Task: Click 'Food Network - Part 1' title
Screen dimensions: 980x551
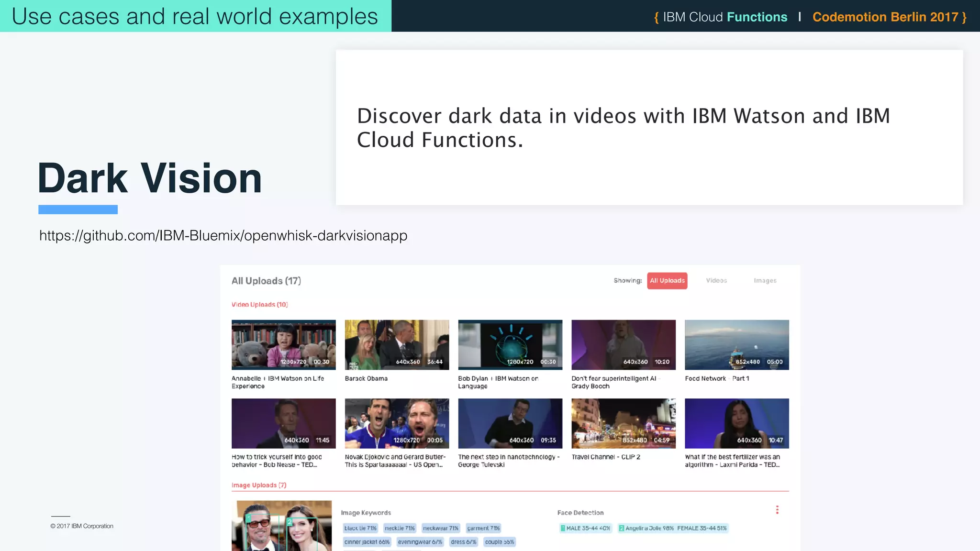Action: (717, 378)
